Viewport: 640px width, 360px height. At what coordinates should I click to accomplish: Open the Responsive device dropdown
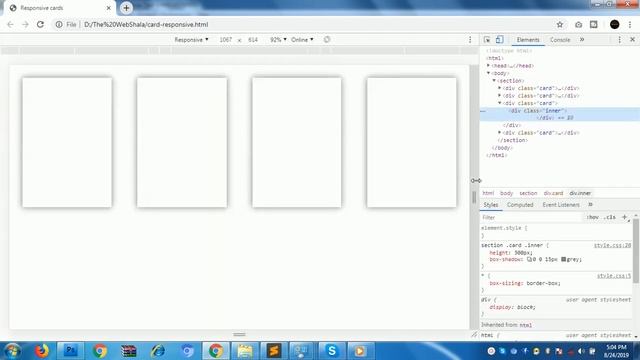(x=191, y=40)
